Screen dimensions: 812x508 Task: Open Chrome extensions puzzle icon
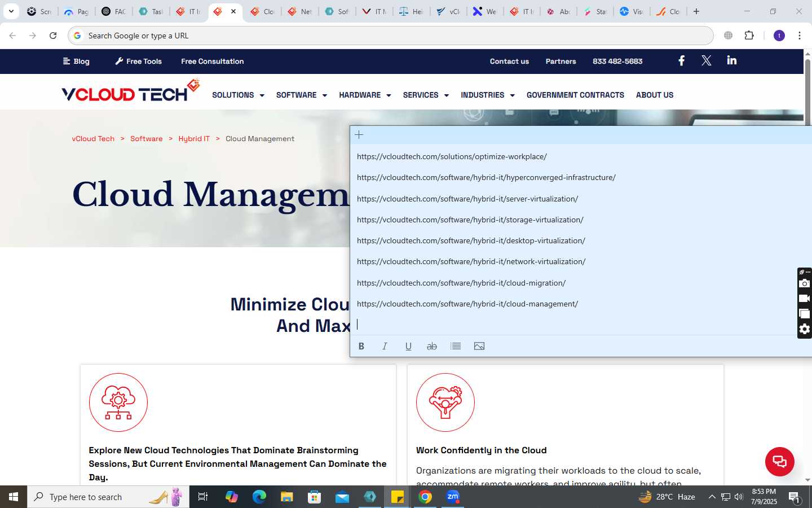[x=749, y=35]
